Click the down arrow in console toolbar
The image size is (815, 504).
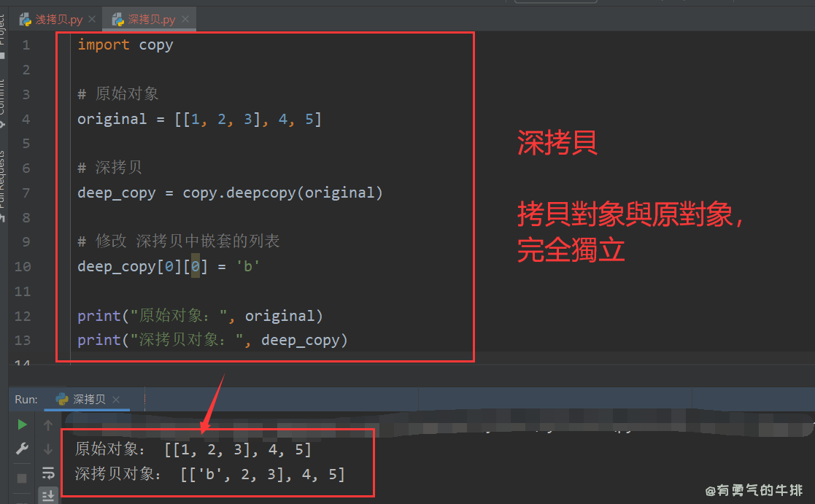tap(48, 448)
